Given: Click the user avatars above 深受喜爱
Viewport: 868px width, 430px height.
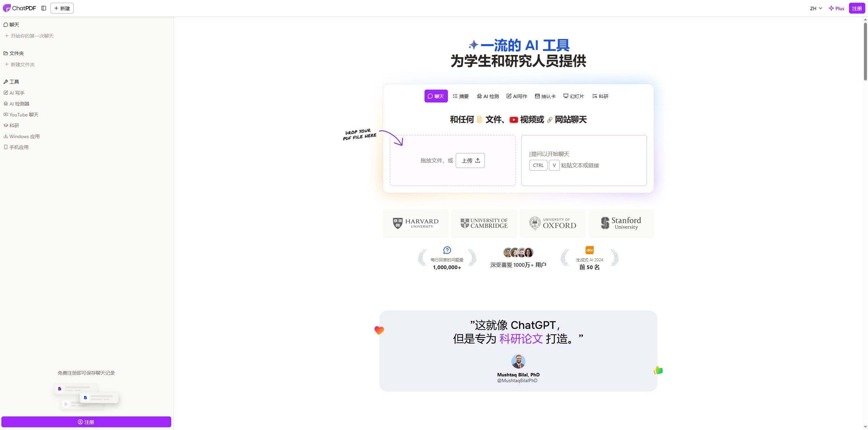Looking at the screenshot, I should [x=518, y=253].
